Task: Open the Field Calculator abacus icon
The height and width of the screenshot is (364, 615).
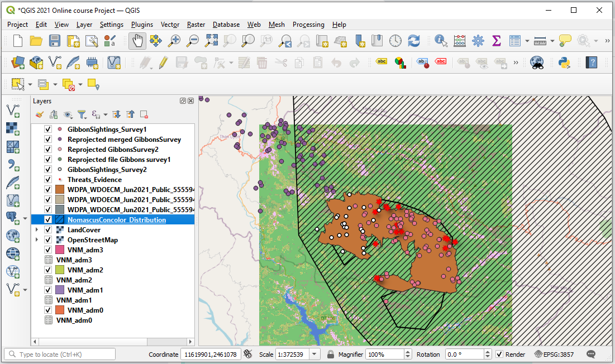Action: [x=460, y=41]
